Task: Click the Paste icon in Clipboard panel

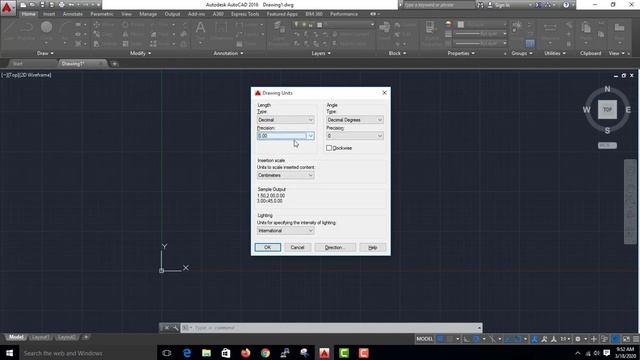Action: click(x=586, y=27)
